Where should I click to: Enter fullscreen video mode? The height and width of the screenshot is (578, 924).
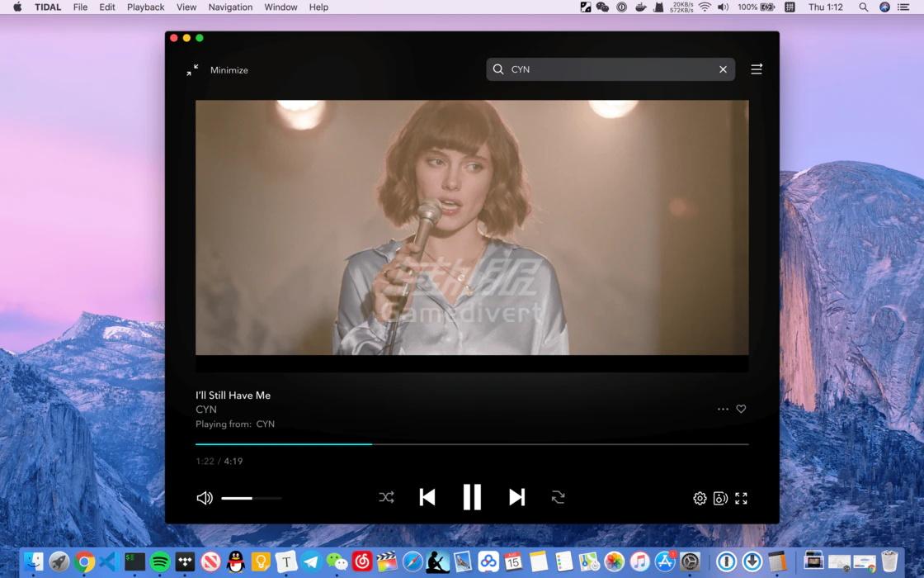coord(742,499)
